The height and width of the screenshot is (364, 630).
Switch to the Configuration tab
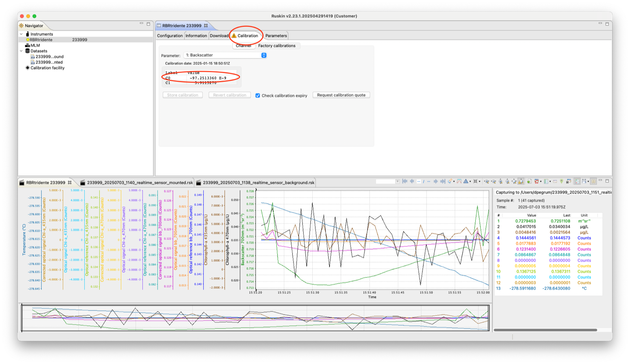click(x=170, y=36)
